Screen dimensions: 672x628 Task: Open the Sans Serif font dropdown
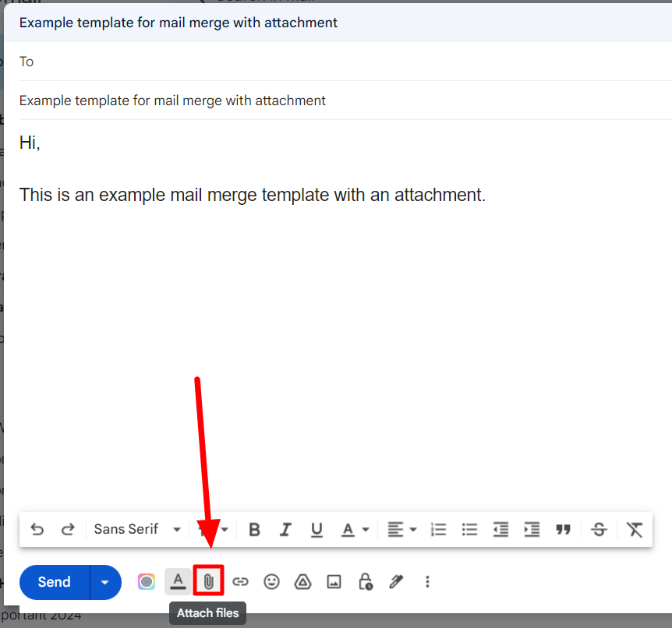[x=137, y=530]
